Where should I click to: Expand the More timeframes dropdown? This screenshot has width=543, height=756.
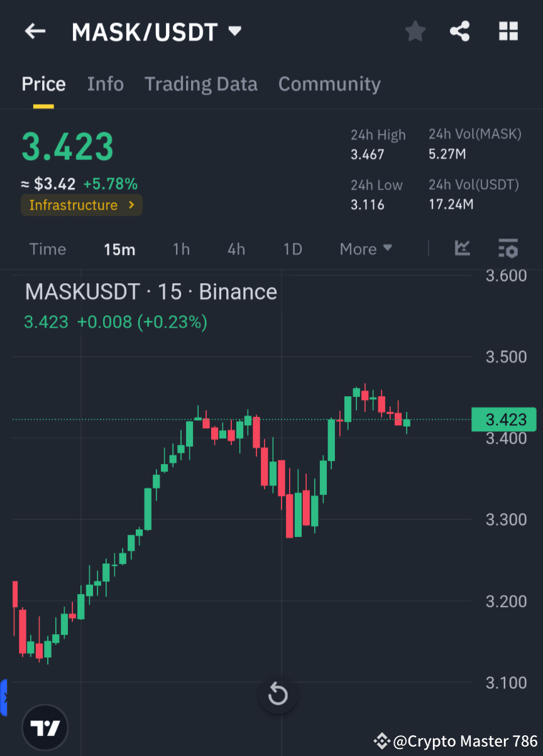[x=365, y=249]
